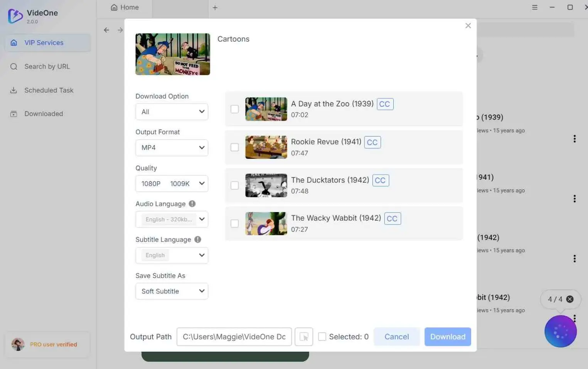Click CC badge on The Ducktators

coord(381,180)
